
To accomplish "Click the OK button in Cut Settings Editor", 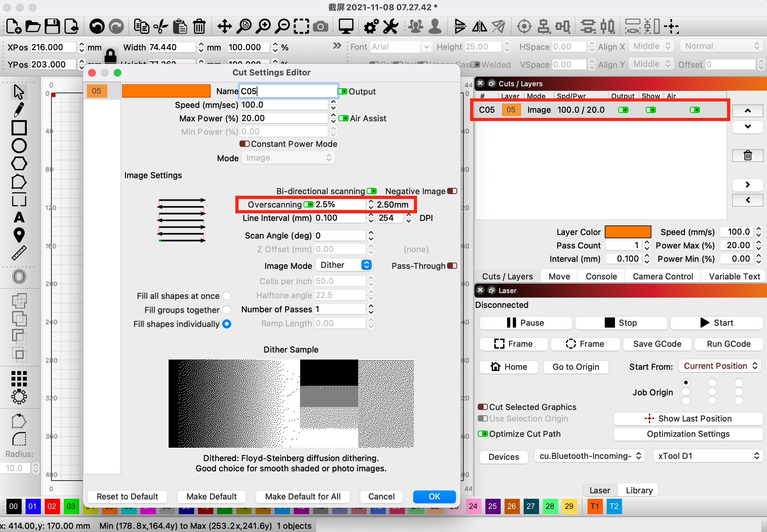I will 434,497.
